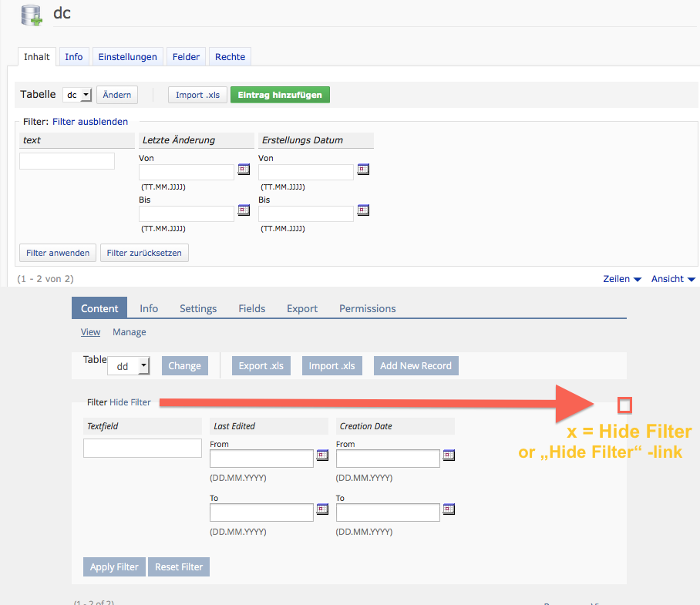The width and height of the screenshot is (700, 605).
Task: Click the Filter zurücksetzen button
Action: point(144,253)
